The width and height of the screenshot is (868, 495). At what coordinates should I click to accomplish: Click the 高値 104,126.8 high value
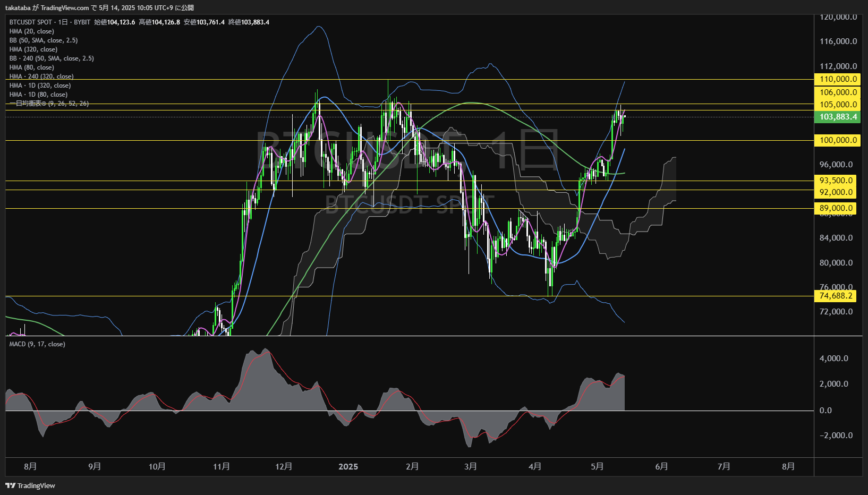click(x=159, y=22)
